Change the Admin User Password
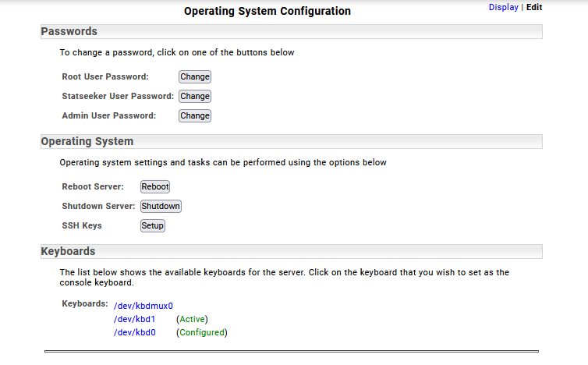This screenshot has height=365, width=588. point(195,115)
